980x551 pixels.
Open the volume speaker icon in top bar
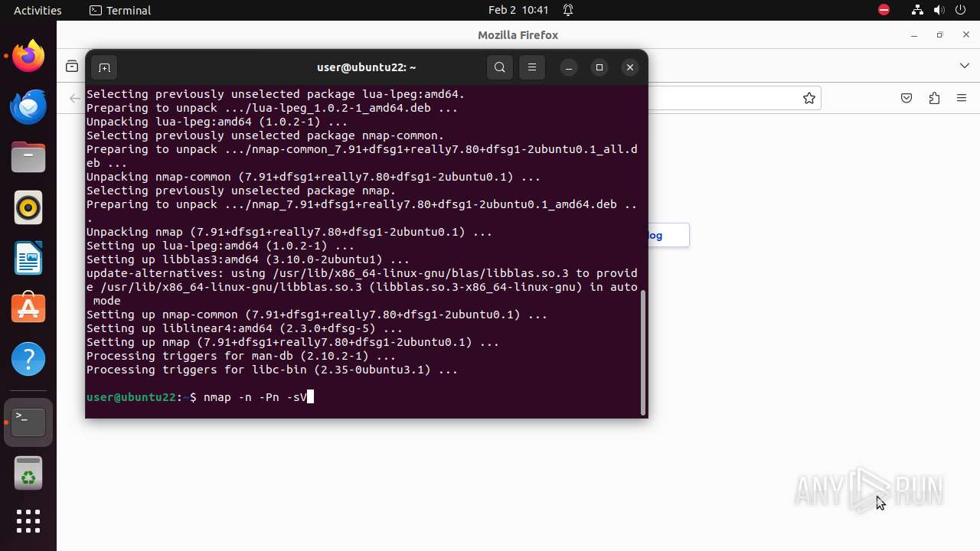pos(939,10)
